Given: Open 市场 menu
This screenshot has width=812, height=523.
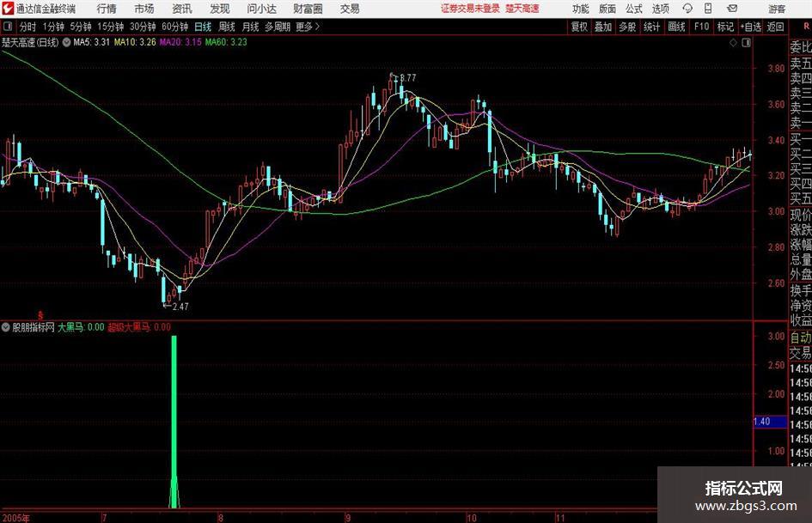Looking at the screenshot, I should click(x=144, y=9).
